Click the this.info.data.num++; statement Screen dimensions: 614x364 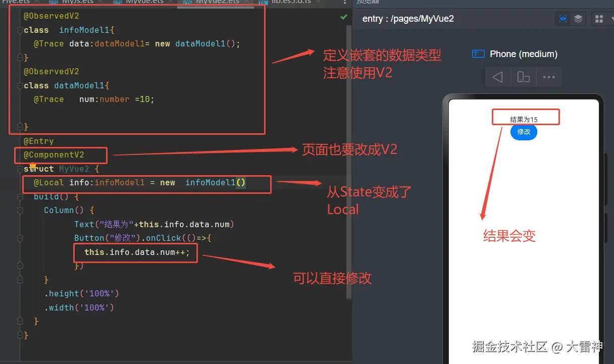(x=137, y=252)
